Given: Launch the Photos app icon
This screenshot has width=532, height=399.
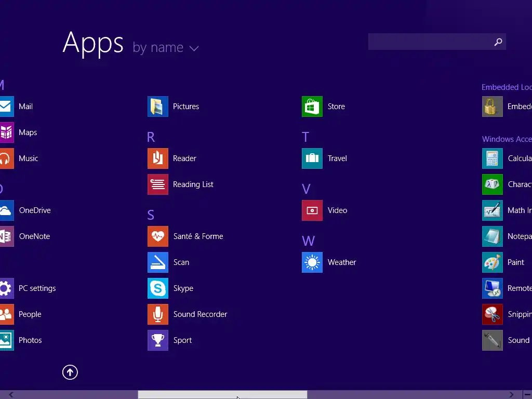Looking at the screenshot, I should tap(7, 340).
